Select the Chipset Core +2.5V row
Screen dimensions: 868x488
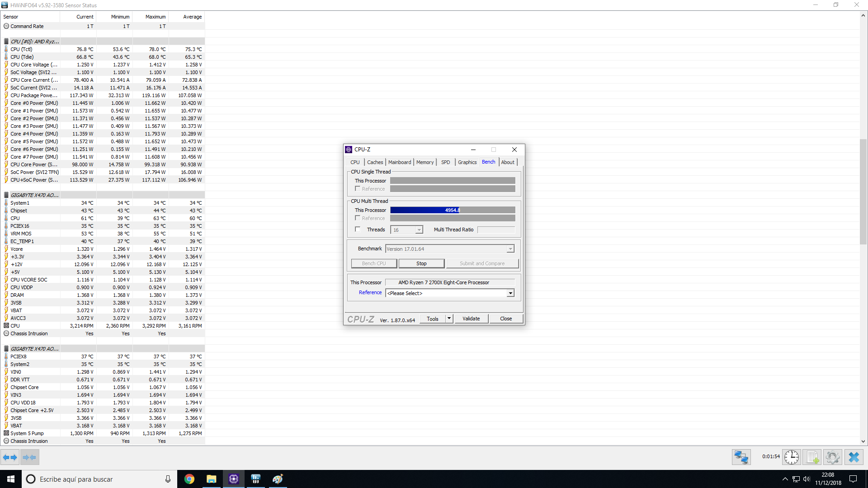(103, 410)
